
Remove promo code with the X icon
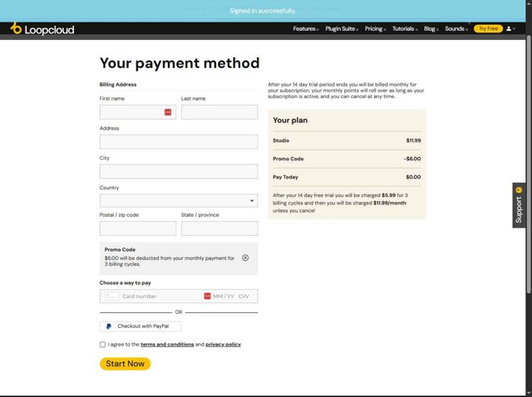pyautogui.click(x=245, y=257)
